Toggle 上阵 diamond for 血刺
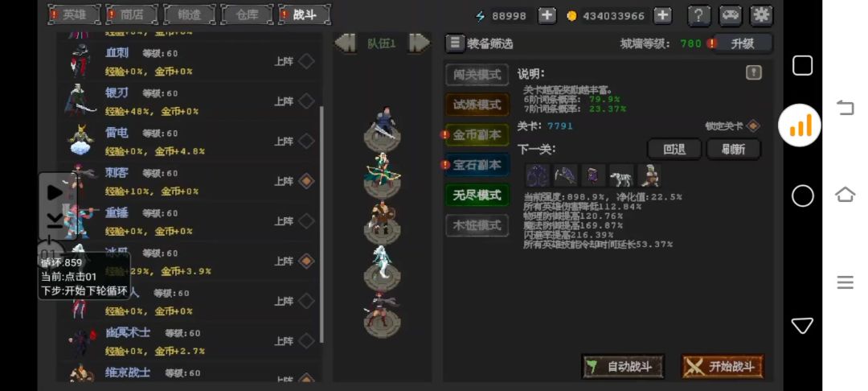The width and height of the screenshot is (868, 391). click(306, 61)
